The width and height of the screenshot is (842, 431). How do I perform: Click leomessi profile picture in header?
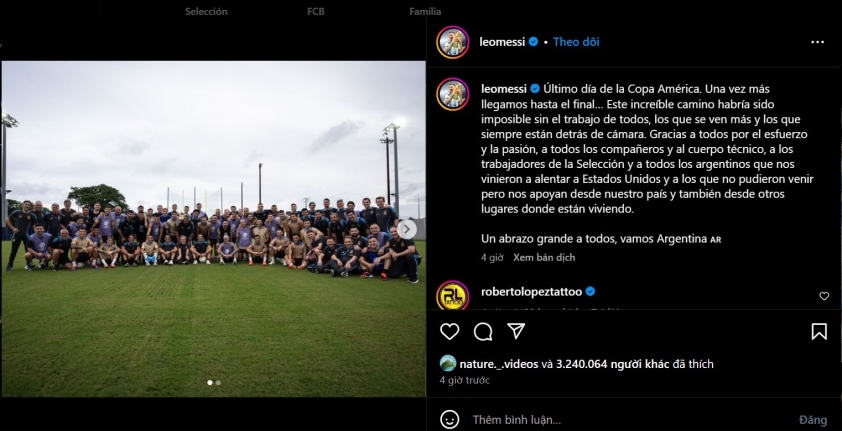click(x=453, y=42)
